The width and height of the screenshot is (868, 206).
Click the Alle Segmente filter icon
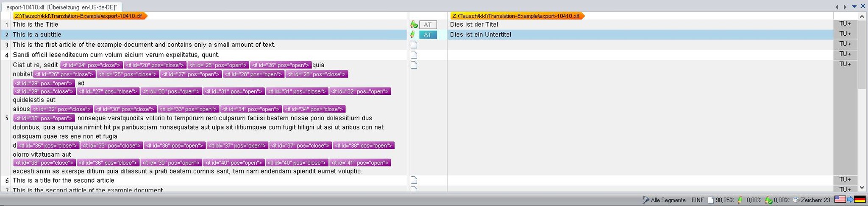645,200
